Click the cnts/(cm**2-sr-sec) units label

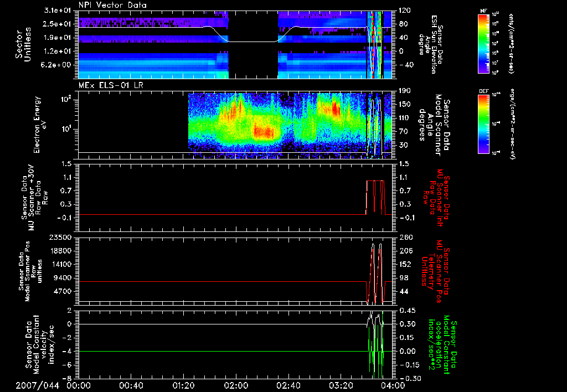click(x=511, y=43)
